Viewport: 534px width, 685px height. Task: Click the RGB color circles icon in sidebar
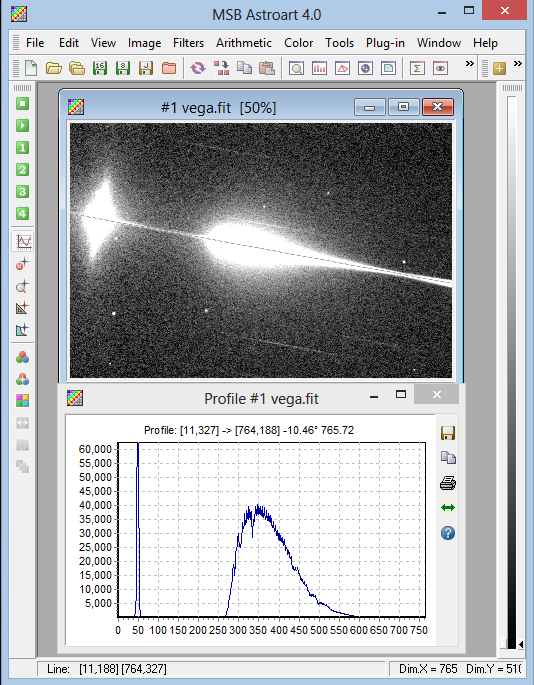click(x=22, y=357)
